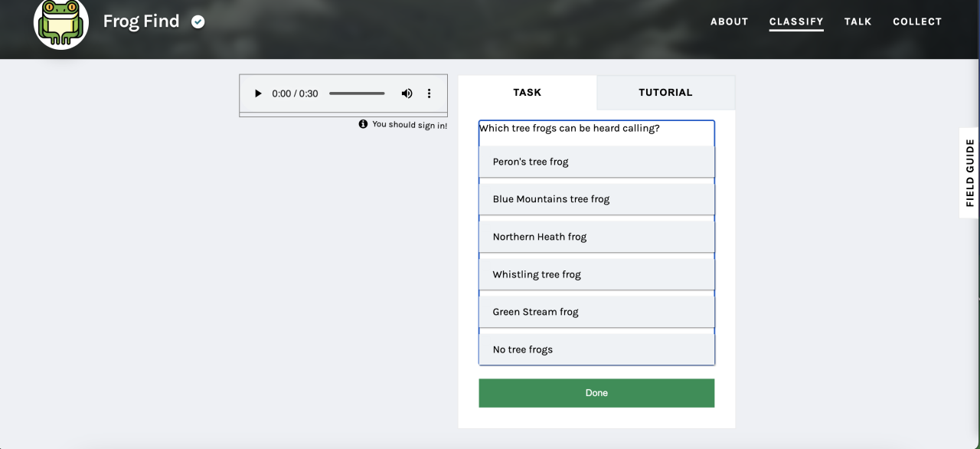Screen dimensions: 980x449
Task: Open the Classify page
Action: click(x=796, y=21)
